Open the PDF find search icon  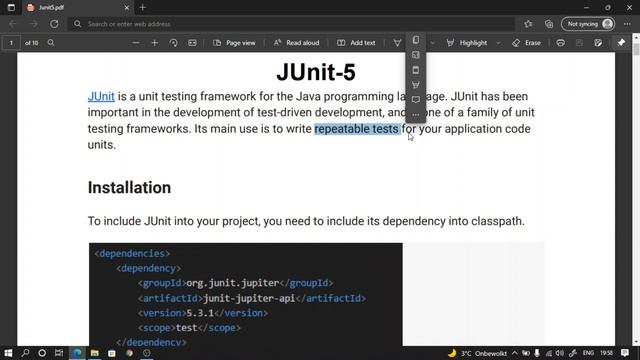(51, 42)
